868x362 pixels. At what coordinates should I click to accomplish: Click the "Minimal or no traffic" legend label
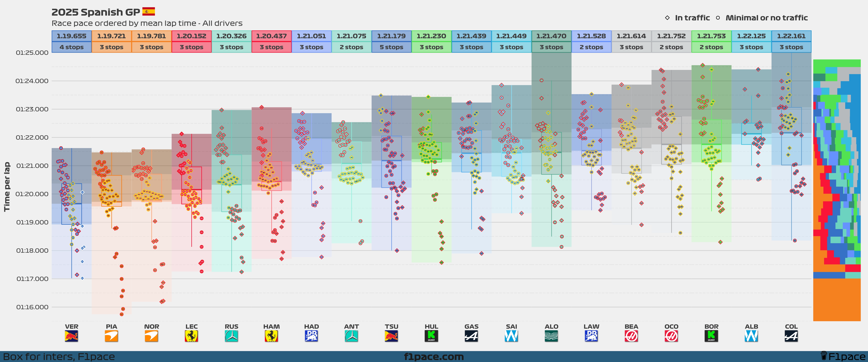point(767,18)
